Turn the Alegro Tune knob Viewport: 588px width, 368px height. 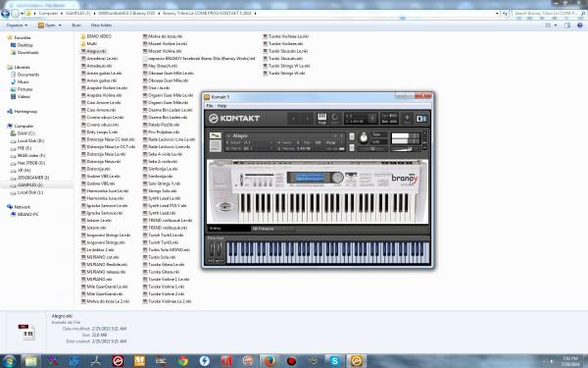[364, 137]
